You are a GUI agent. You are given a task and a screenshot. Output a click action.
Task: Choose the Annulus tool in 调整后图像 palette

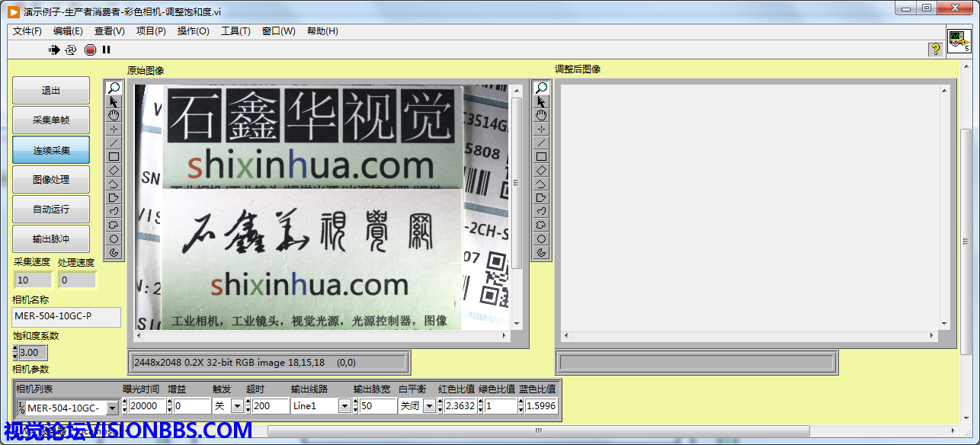click(541, 252)
